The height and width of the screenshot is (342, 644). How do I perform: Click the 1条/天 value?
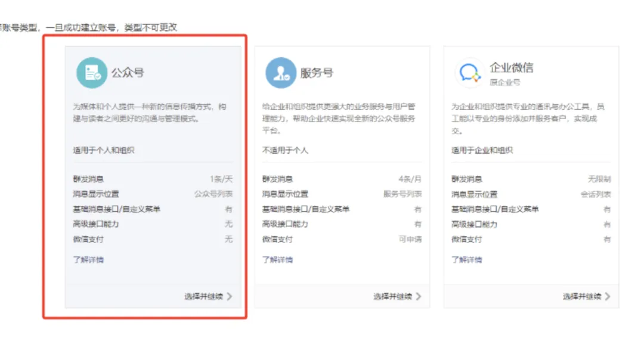pyautogui.click(x=221, y=179)
